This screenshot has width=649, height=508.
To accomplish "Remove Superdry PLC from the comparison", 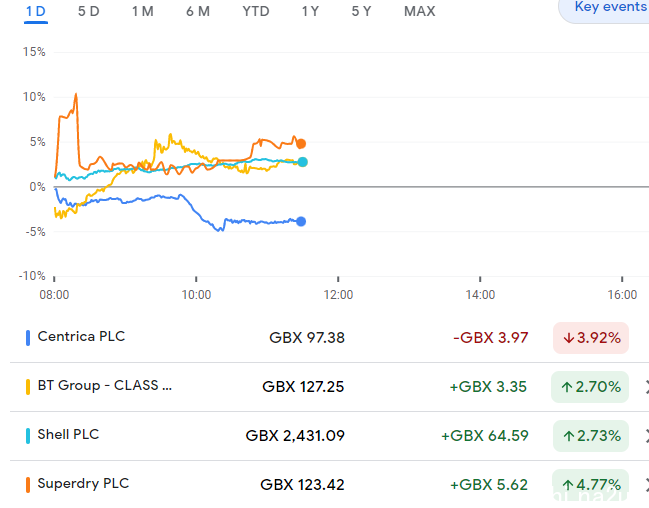I will pos(647,484).
